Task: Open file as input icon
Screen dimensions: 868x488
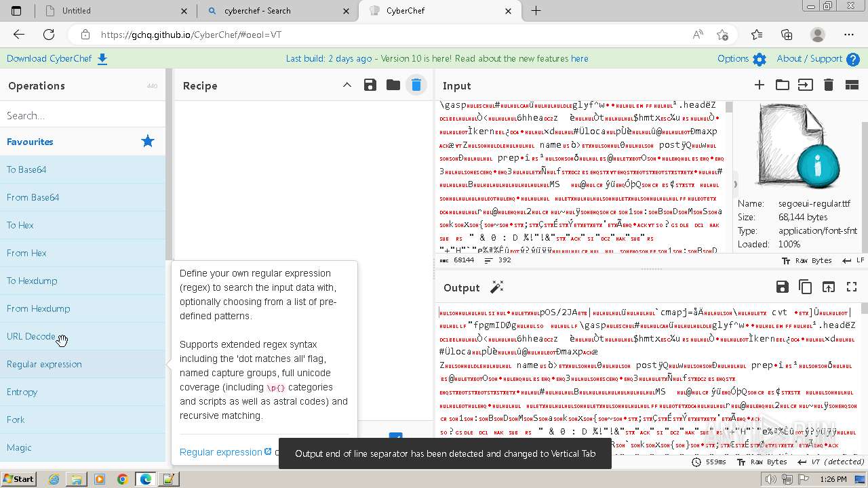Action: [805, 85]
